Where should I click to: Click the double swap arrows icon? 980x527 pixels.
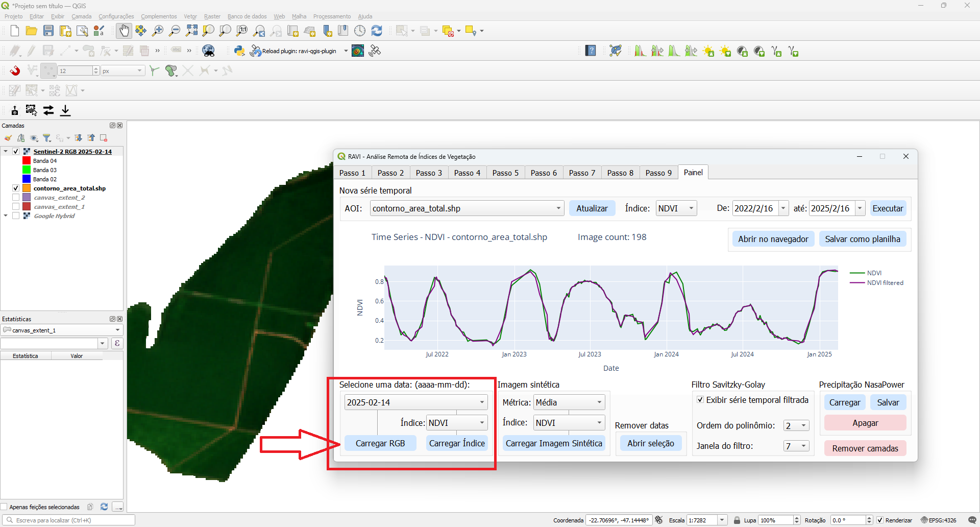pyautogui.click(x=48, y=110)
